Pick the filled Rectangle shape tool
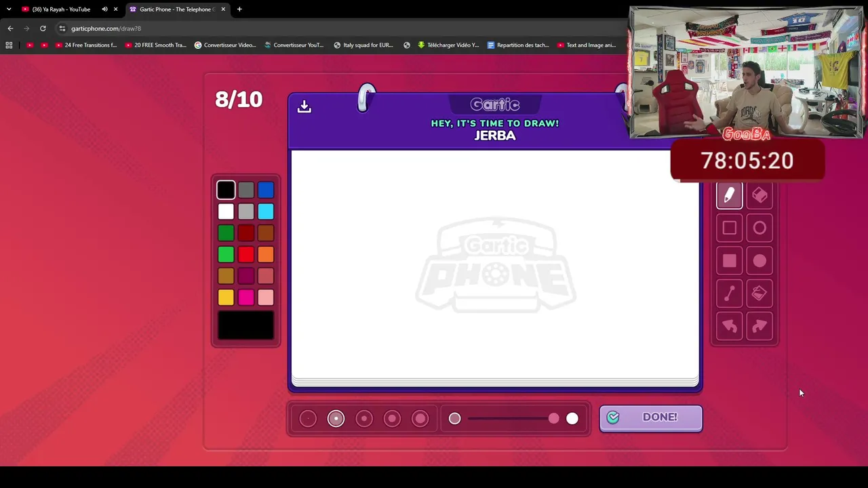868x488 pixels. pos(729,261)
